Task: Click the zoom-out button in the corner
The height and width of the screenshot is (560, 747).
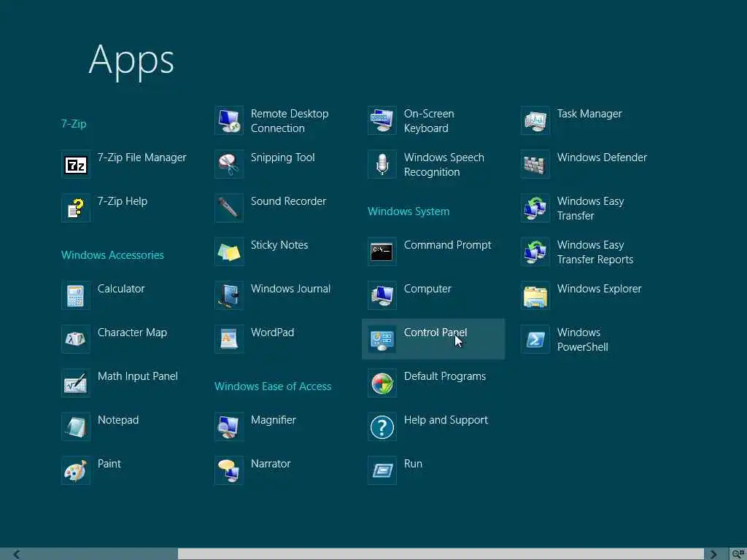Action: [738, 554]
